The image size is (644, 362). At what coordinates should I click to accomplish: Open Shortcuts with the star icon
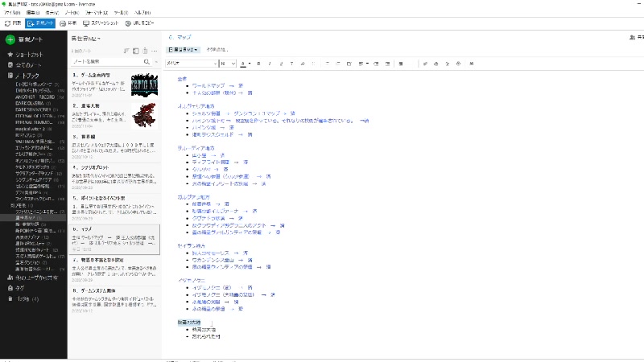pos(10,54)
